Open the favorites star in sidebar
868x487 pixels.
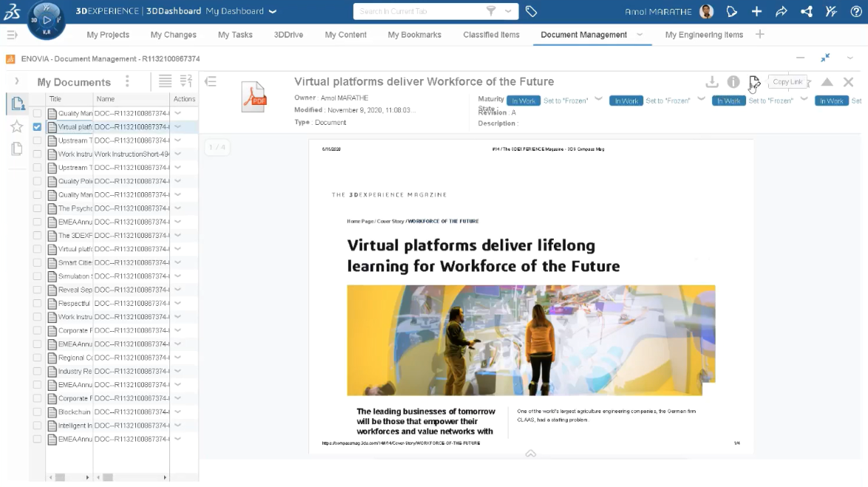coord(17,126)
